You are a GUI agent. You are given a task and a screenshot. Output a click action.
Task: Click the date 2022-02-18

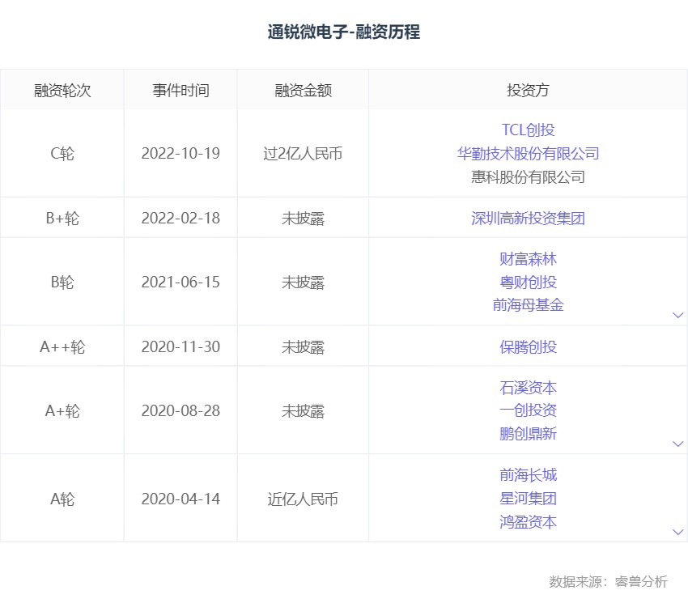[x=180, y=218]
